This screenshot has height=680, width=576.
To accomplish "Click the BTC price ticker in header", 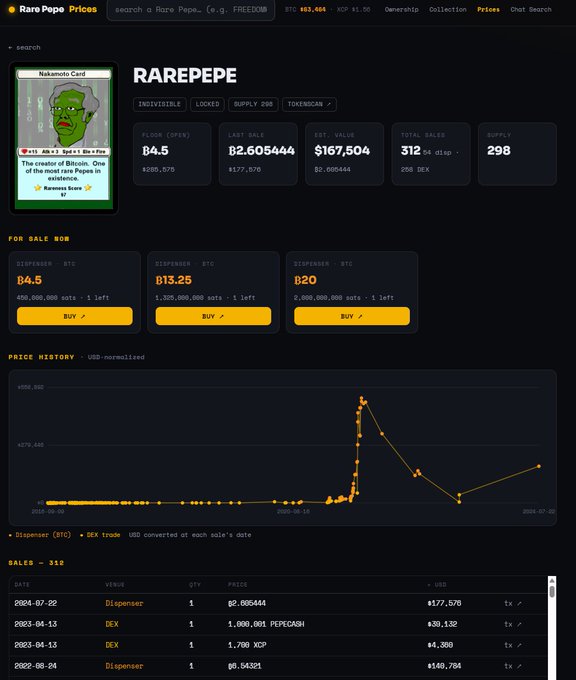I will click(x=305, y=10).
